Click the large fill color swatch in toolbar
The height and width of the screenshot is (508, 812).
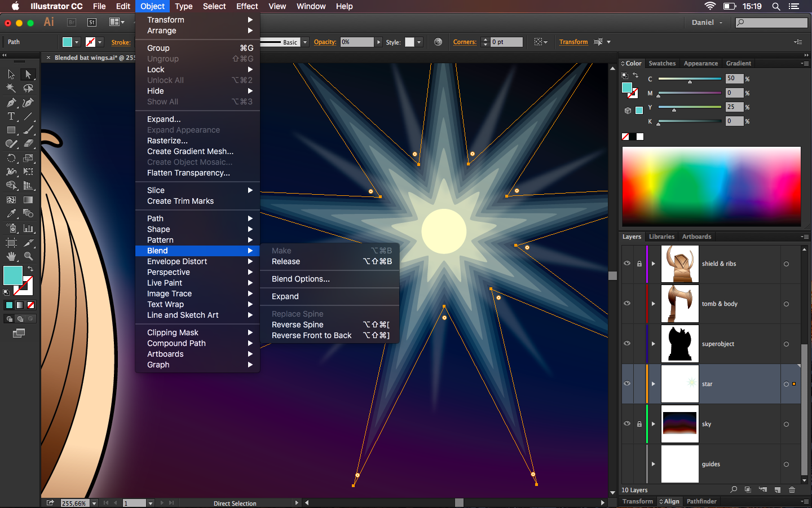13,275
